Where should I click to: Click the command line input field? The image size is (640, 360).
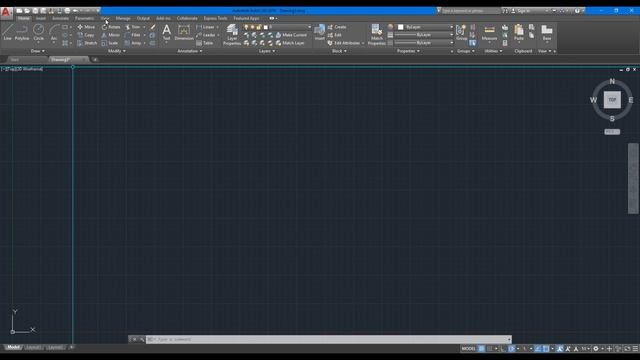click(x=329, y=339)
